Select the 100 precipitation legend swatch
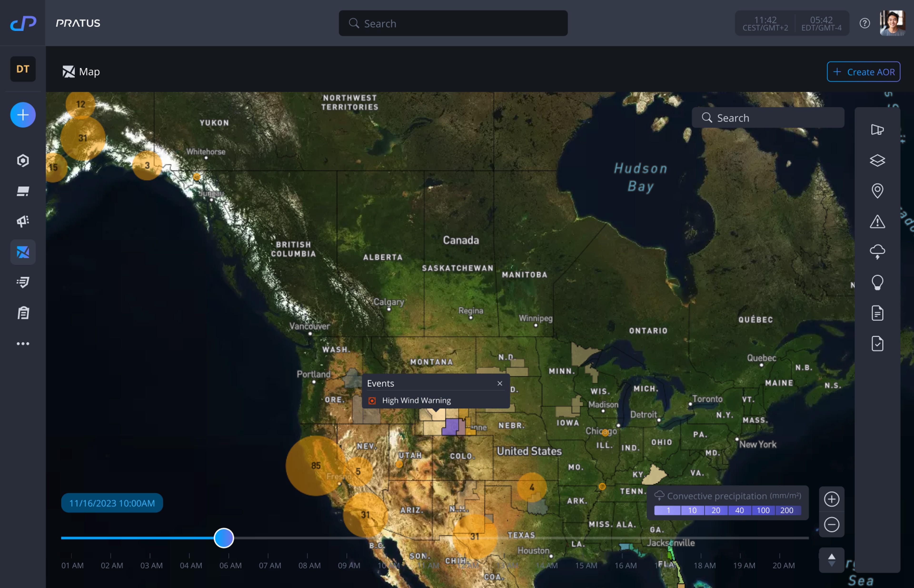914x588 pixels. tap(763, 510)
